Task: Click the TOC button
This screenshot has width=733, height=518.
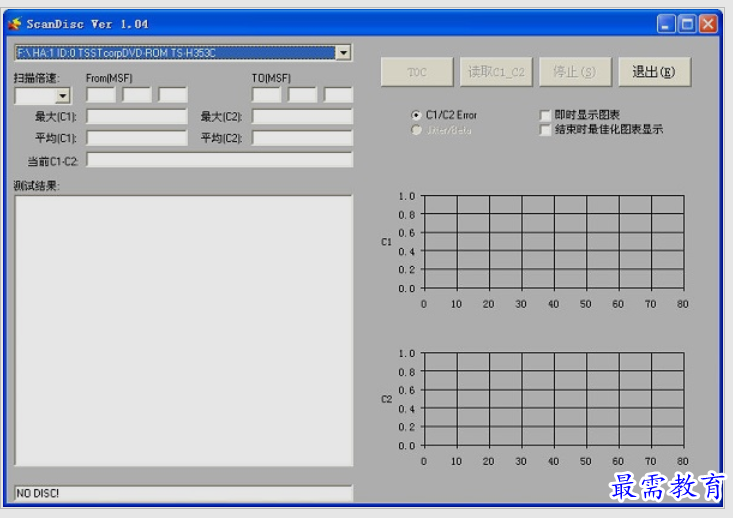Action: tap(417, 72)
